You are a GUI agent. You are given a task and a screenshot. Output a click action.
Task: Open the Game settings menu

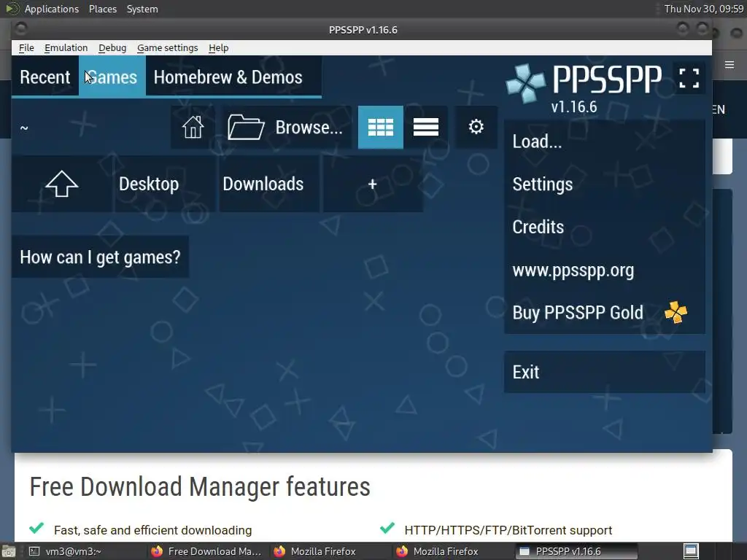coord(167,47)
